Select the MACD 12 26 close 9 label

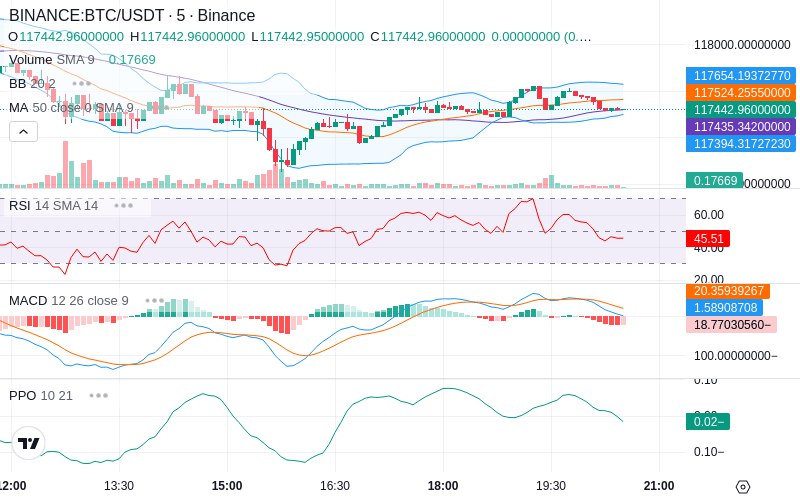[x=69, y=301]
